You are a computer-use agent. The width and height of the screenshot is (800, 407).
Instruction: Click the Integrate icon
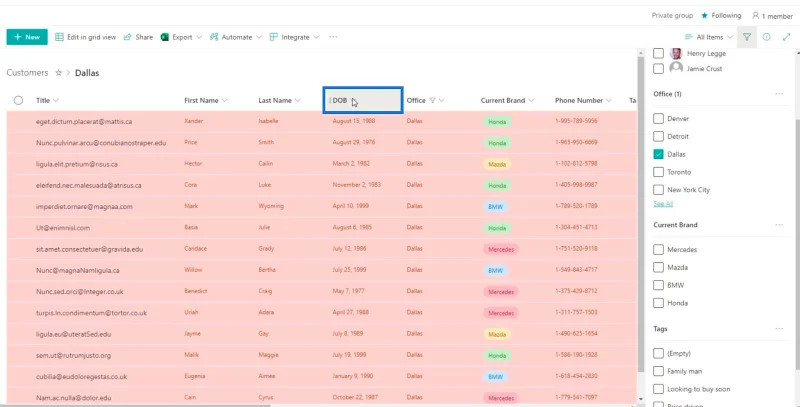tap(274, 37)
